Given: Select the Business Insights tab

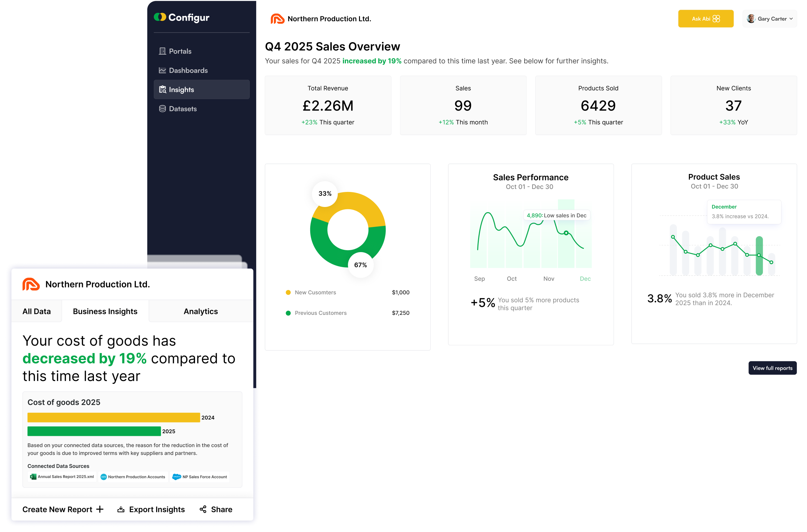Looking at the screenshot, I should coord(105,311).
